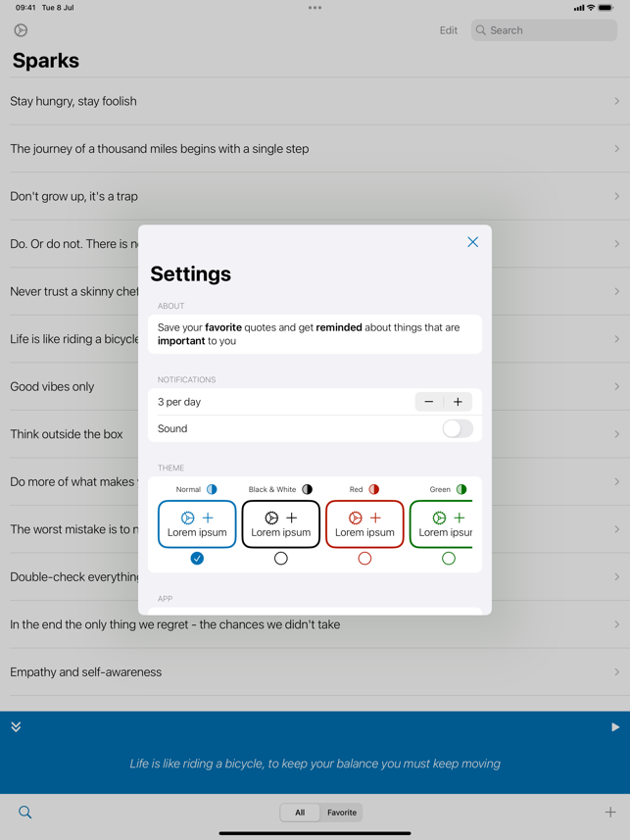The width and height of the screenshot is (630, 840).
Task: Click the Normal theme half-circle icon
Action: 213,489
